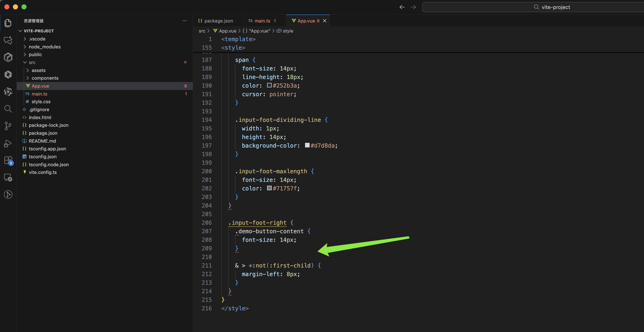Click the Go Back arrow in the title bar
644x332 pixels.
(x=402, y=7)
